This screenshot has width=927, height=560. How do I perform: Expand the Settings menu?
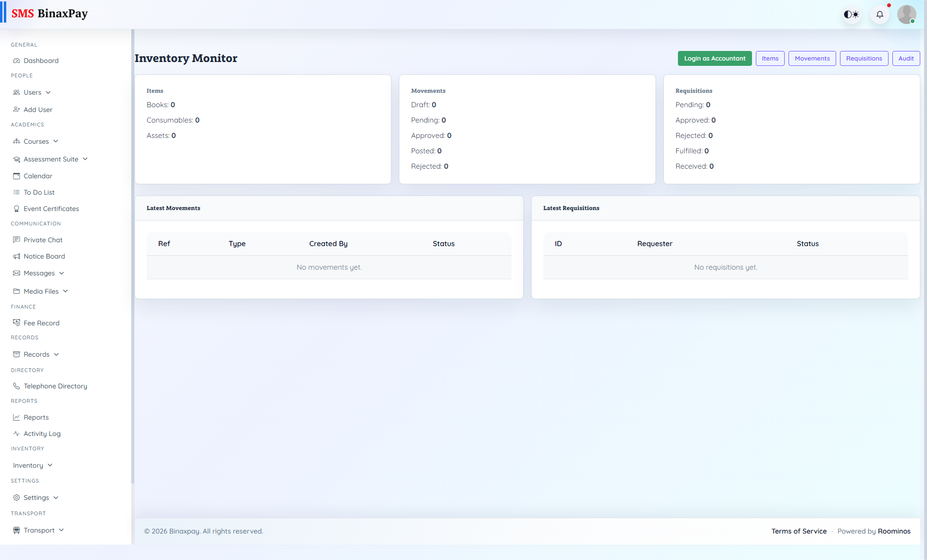coord(36,497)
